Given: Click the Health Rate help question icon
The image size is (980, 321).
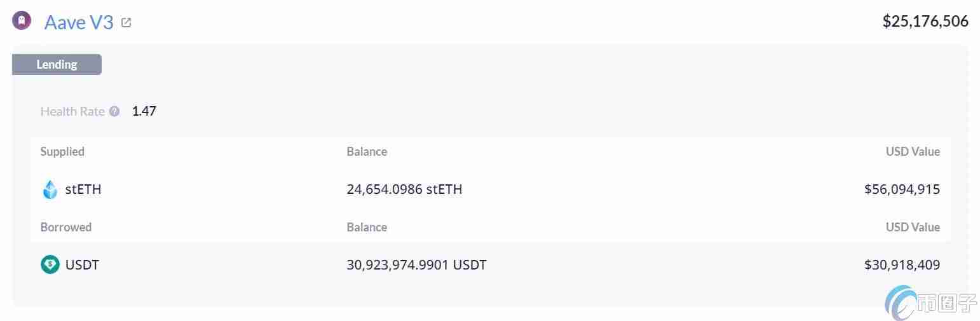Looking at the screenshot, I should pyautogui.click(x=114, y=111).
